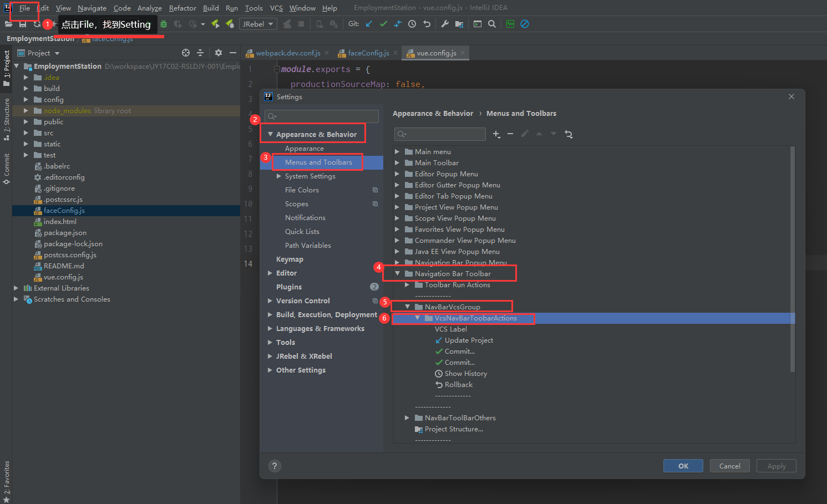Screen dimensions: 827x504
Task: Select the Keymap settings entry
Action: click(x=290, y=259)
